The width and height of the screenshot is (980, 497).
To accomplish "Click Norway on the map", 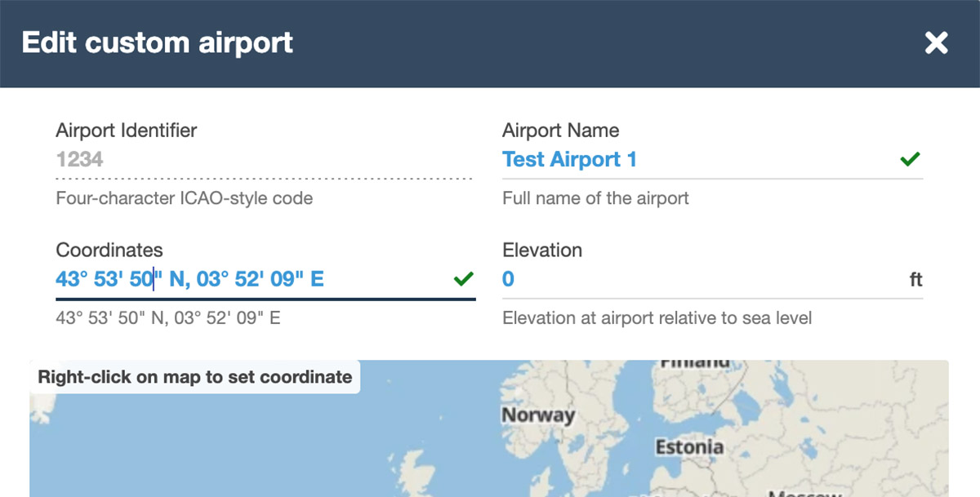I will coord(538,415).
